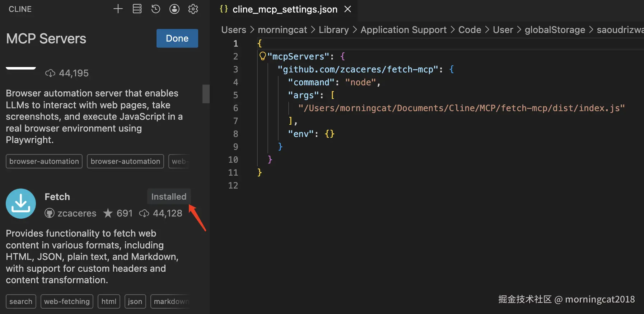Viewport: 644px width, 314px height.
Task: Click the star icon next to 691
Action: point(108,213)
